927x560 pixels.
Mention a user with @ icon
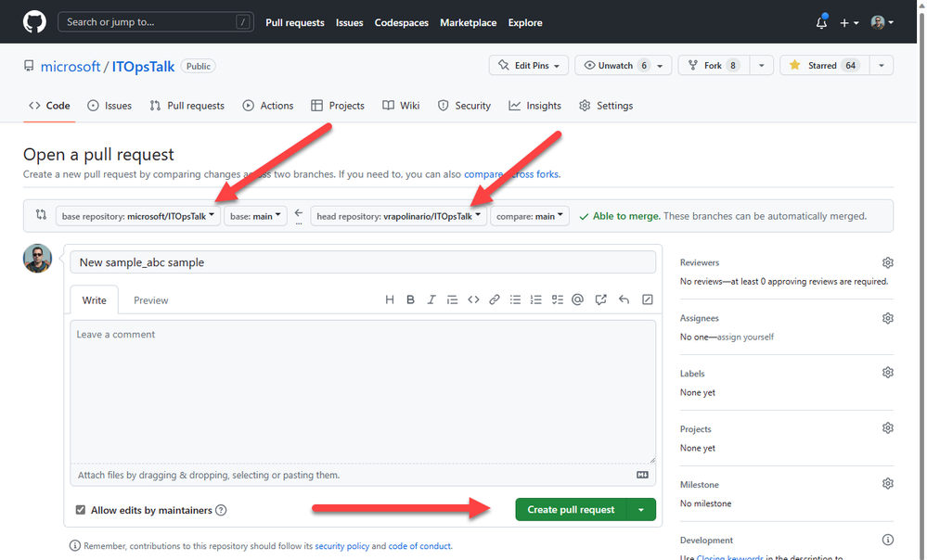click(577, 299)
